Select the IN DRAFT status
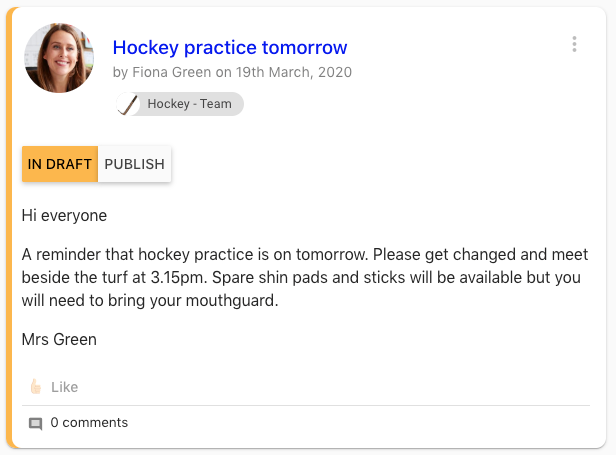Screen dimensions: 616x455 click(x=60, y=164)
